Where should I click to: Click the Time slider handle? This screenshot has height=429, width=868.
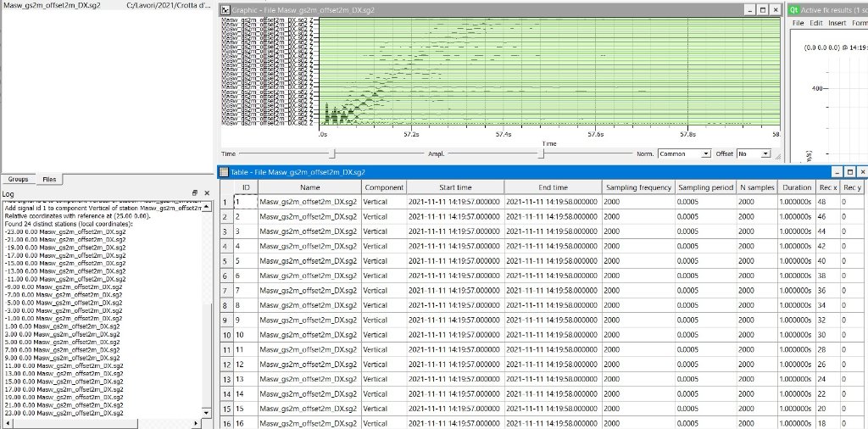(x=334, y=153)
